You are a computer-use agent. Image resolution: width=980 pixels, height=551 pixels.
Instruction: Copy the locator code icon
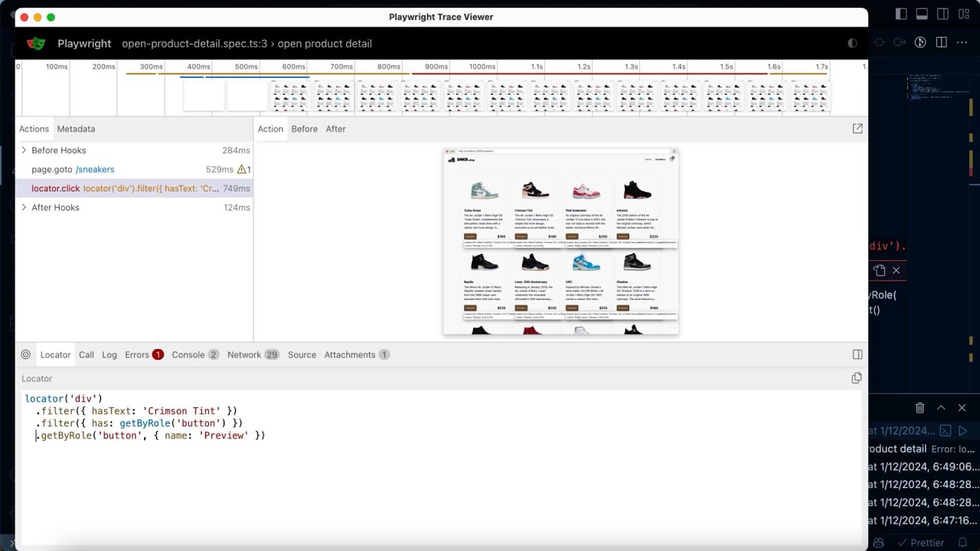[857, 378]
